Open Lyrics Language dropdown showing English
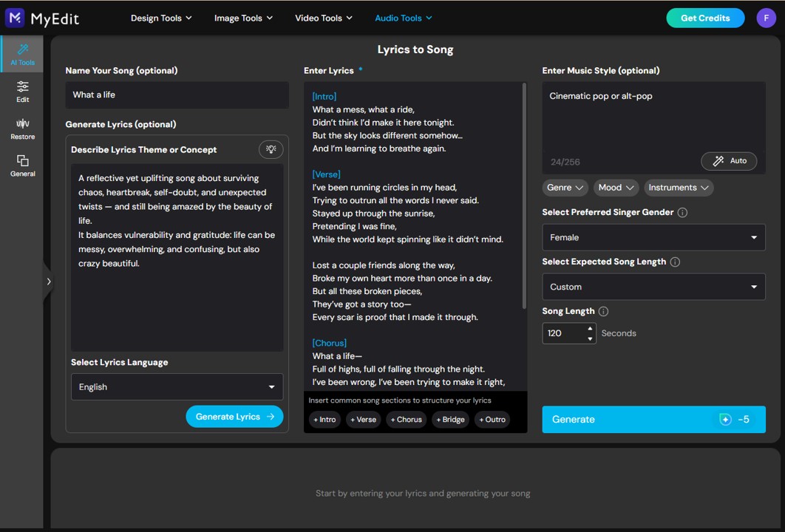 pyautogui.click(x=177, y=387)
